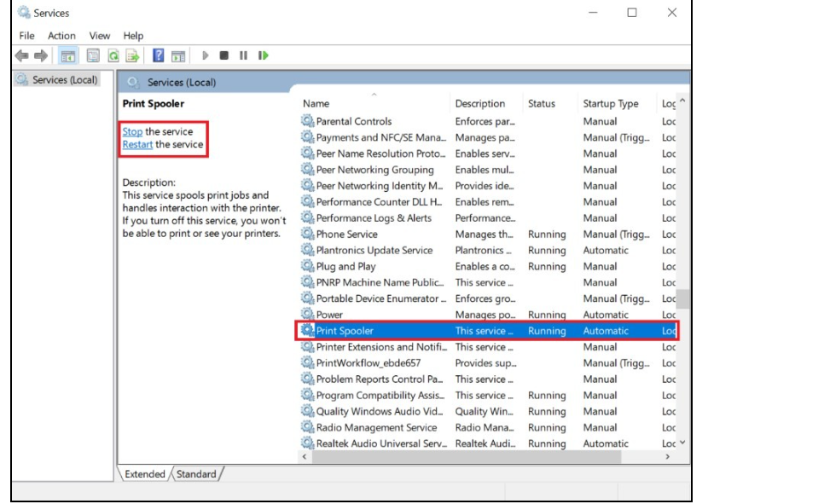The image size is (830, 504).
Task: Click Running status of Phone Service
Action: tap(547, 234)
